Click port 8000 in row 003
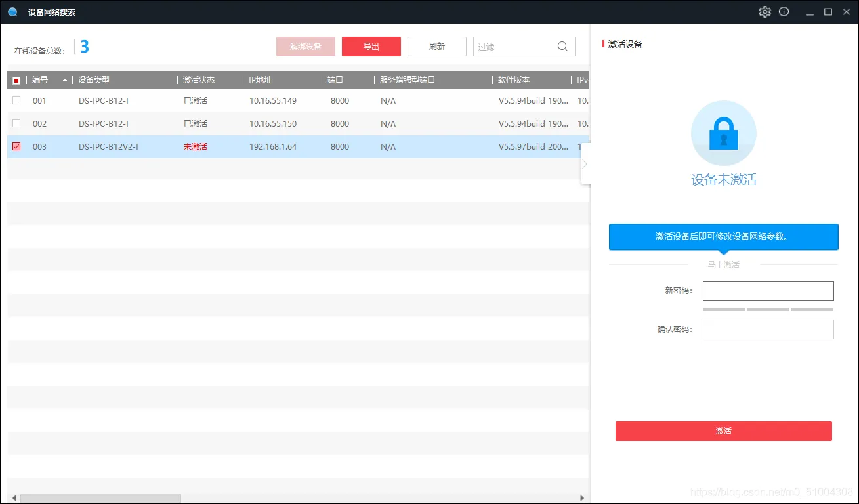 (340, 147)
